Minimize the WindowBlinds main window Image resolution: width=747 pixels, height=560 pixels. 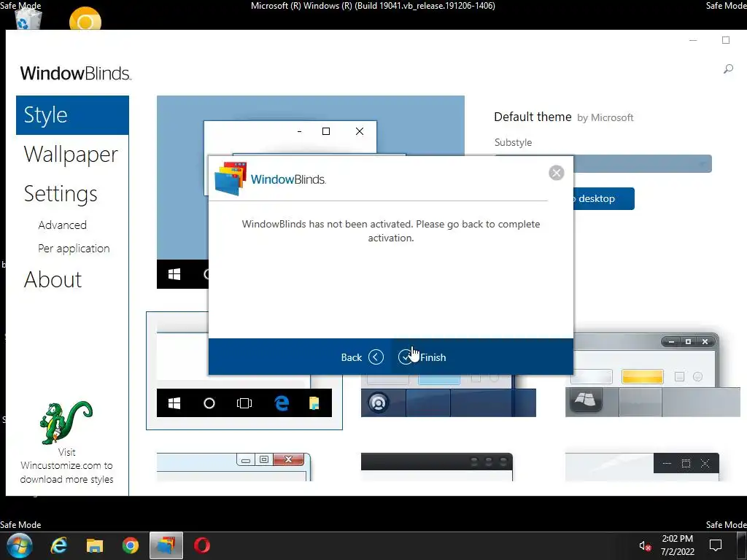click(693, 41)
